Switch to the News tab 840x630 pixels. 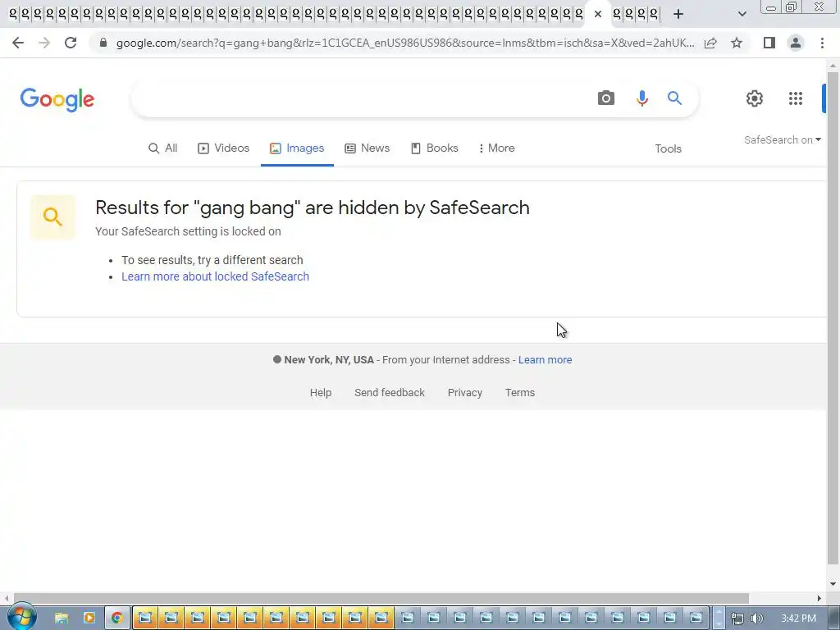[x=367, y=148]
